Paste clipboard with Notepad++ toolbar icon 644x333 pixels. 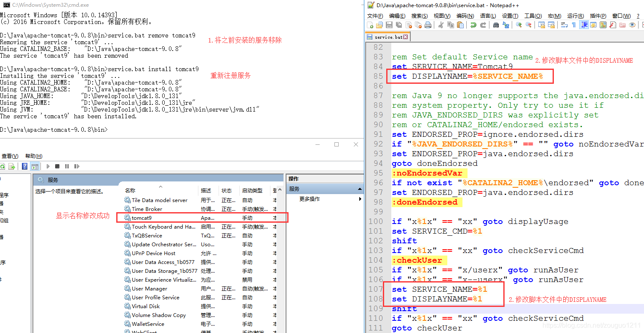460,25
